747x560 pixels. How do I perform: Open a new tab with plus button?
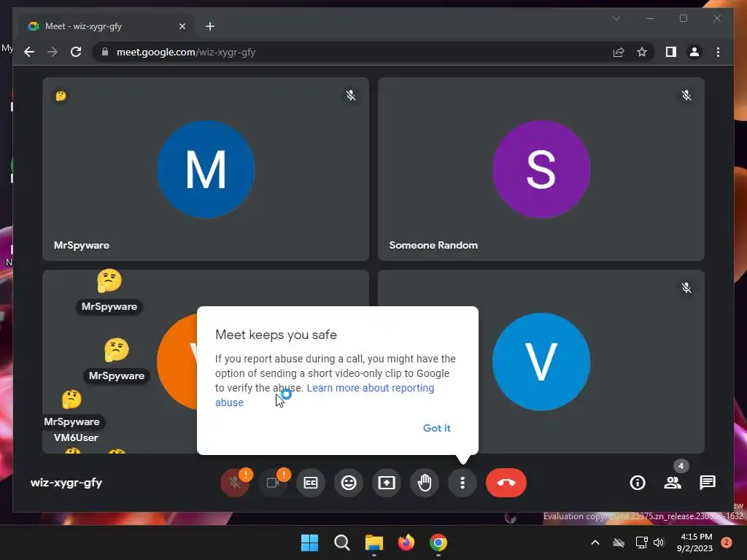209,26
